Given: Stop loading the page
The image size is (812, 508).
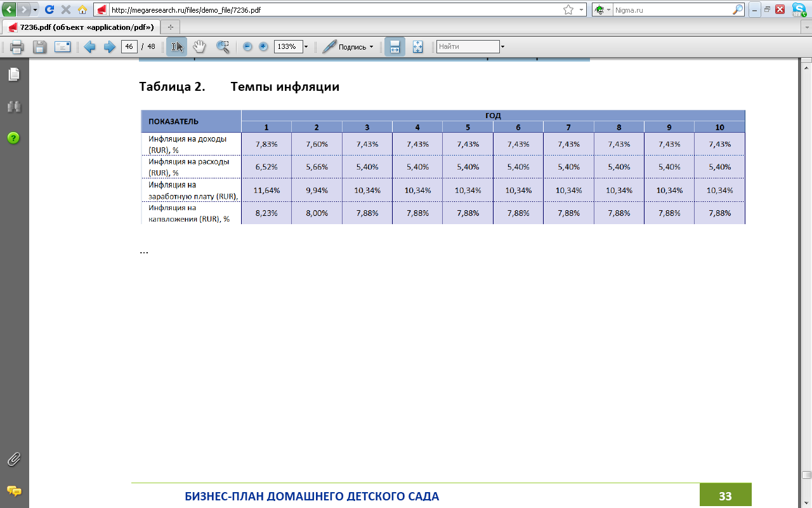Looking at the screenshot, I should (66, 10).
